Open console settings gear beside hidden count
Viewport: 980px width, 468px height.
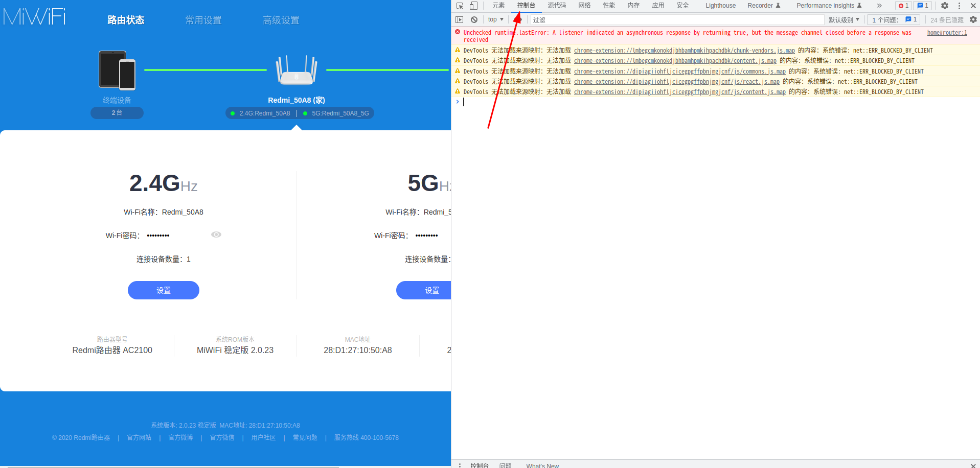coord(973,19)
